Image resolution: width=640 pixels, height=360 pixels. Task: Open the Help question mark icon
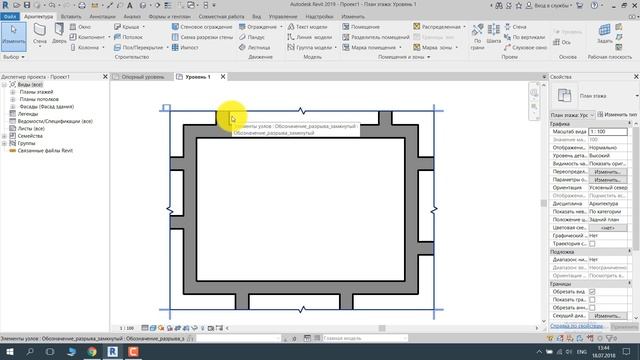(x=594, y=5)
